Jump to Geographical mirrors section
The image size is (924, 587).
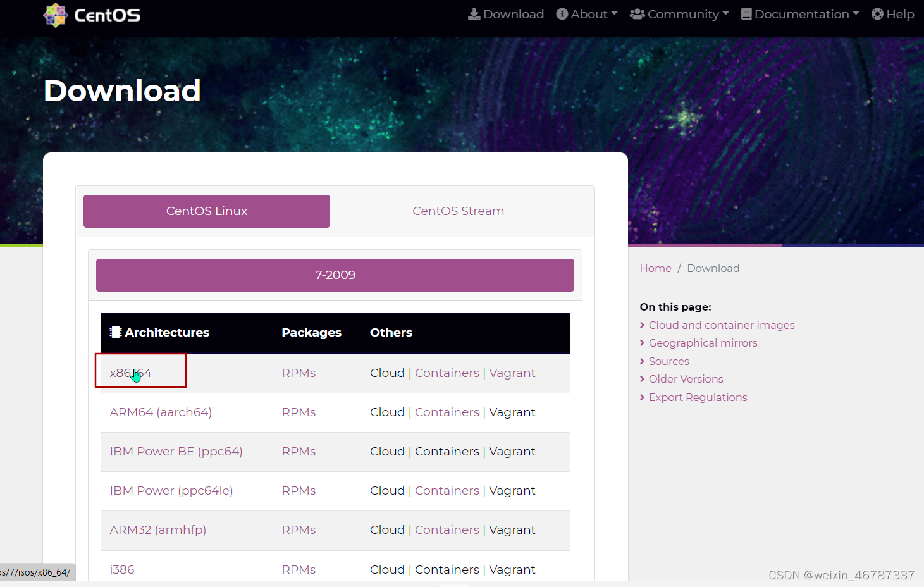pos(703,343)
